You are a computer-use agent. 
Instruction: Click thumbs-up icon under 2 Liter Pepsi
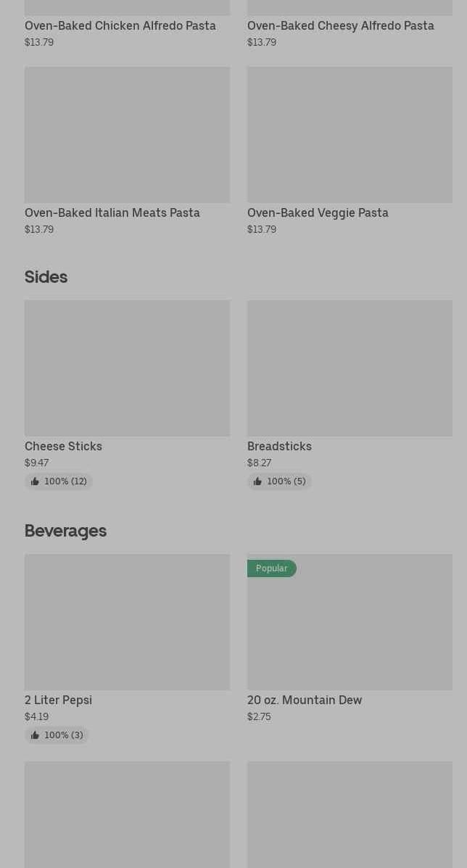(35, 735)
